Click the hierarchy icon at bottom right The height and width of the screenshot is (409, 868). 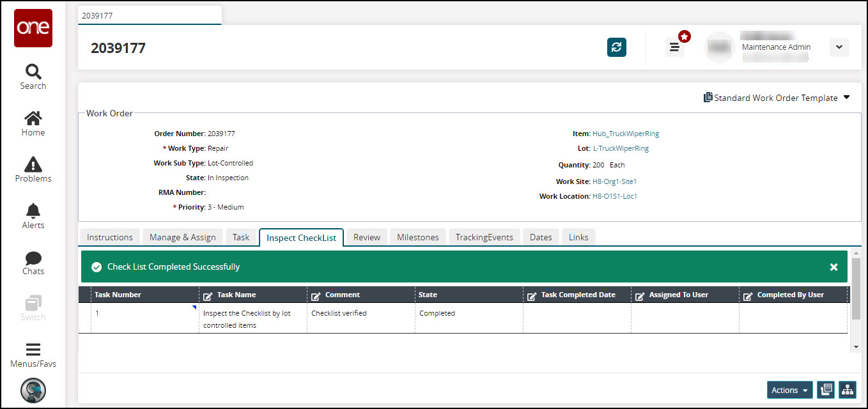tap(847, 390)
